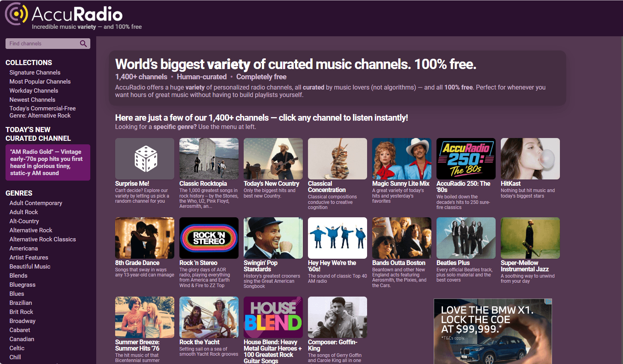
Task: Open Most Popular Channels collection
Action: 40,82
